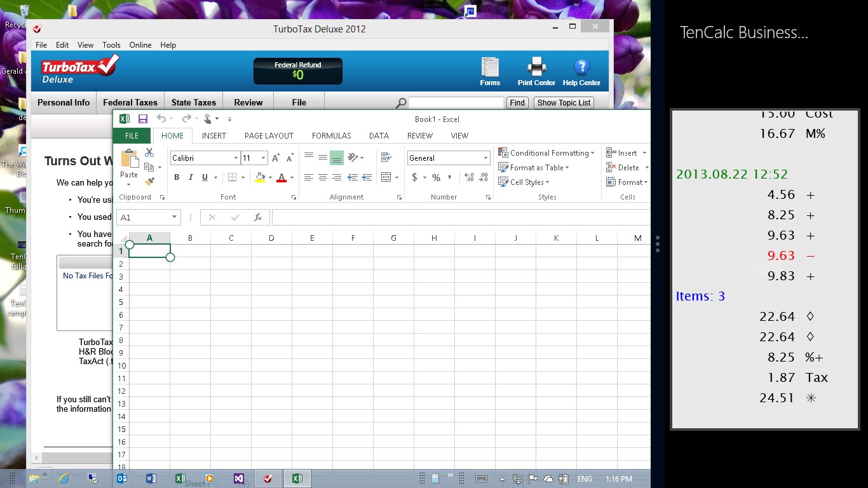Toggle Italic formatting
Image resolution: width=868 pixels, height=488 pixels.
(191, 177)
